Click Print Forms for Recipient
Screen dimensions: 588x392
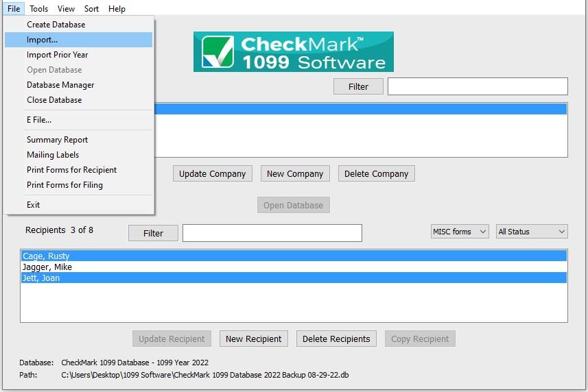(x=71, y=170)
